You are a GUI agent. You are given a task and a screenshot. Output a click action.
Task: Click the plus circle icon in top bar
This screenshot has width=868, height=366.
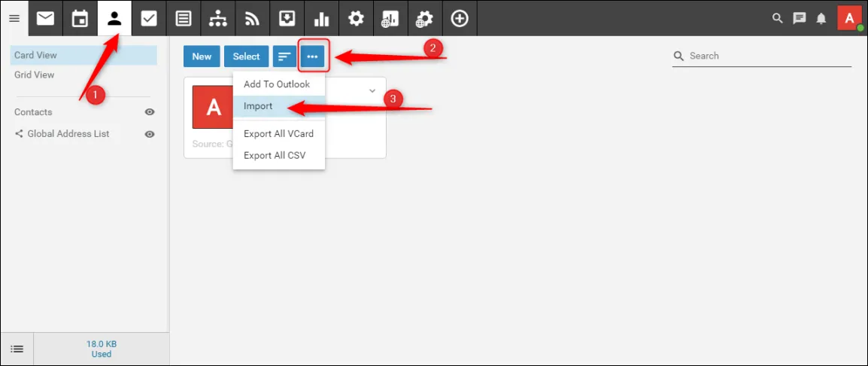(x=460, y=18)
